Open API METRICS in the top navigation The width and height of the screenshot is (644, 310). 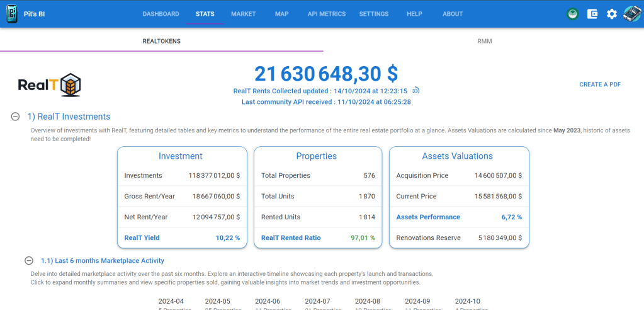click(326, 14)
